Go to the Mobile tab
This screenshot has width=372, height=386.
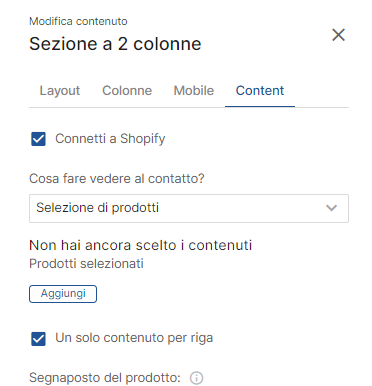194,91
